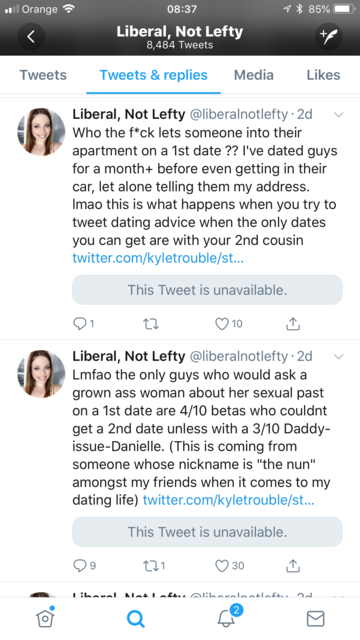Open kyletrouble link in first tweet

(158, 258)
